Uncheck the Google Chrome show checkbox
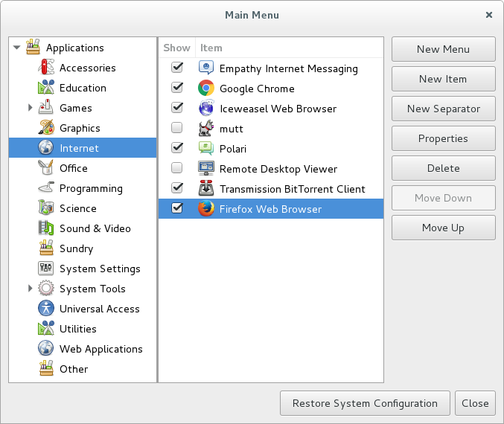504x424 pixels. tap(177, 89)
